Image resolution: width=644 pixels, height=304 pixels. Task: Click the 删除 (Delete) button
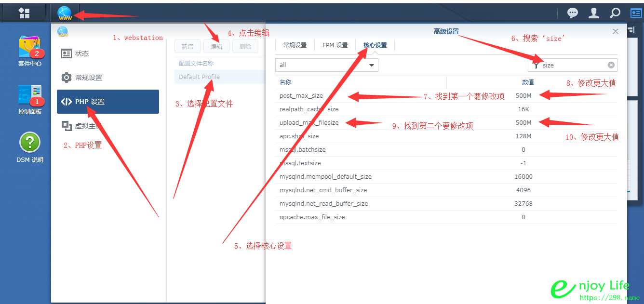[x=245, y=46]
